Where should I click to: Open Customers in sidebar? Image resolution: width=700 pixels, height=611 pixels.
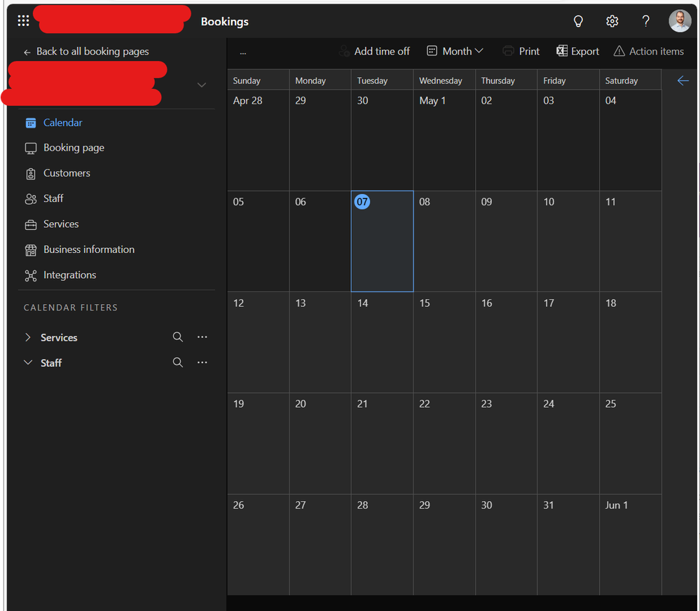click(x=67, y=173)
